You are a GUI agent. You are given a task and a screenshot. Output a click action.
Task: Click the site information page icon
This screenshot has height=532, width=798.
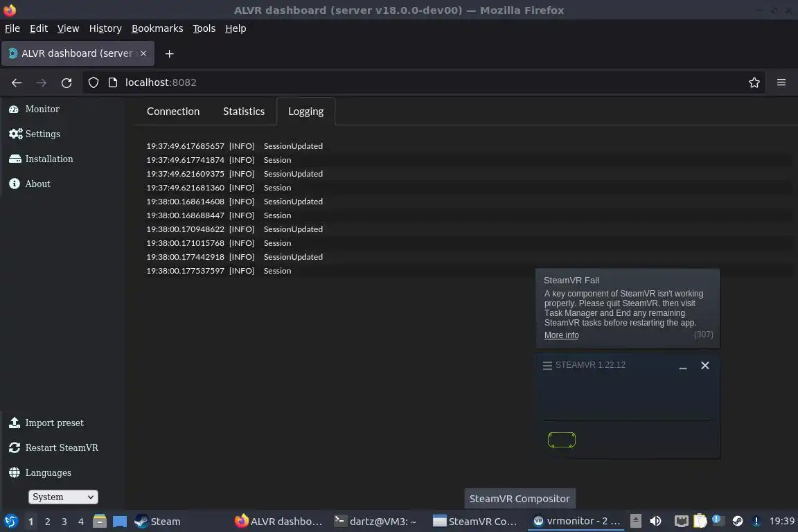tap(113, 82)
